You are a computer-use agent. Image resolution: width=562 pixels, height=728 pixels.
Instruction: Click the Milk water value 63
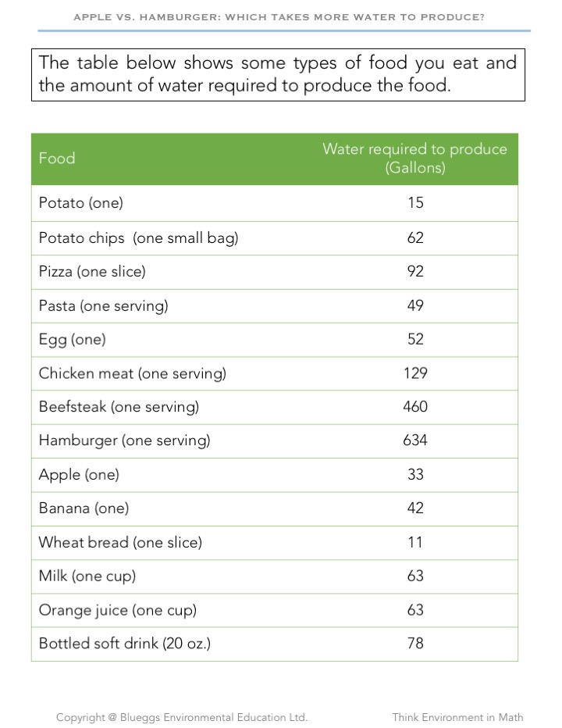tap(415, 576)
